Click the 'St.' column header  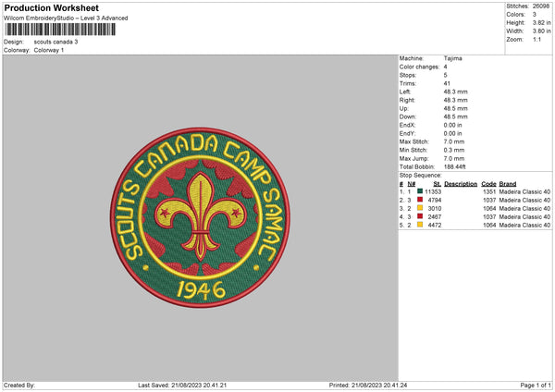[438, 184]
